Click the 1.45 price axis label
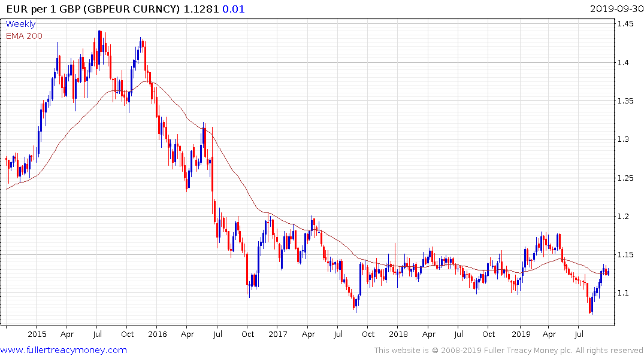The width and height of the screenshot is (644, 359). [x=625, y=24]
